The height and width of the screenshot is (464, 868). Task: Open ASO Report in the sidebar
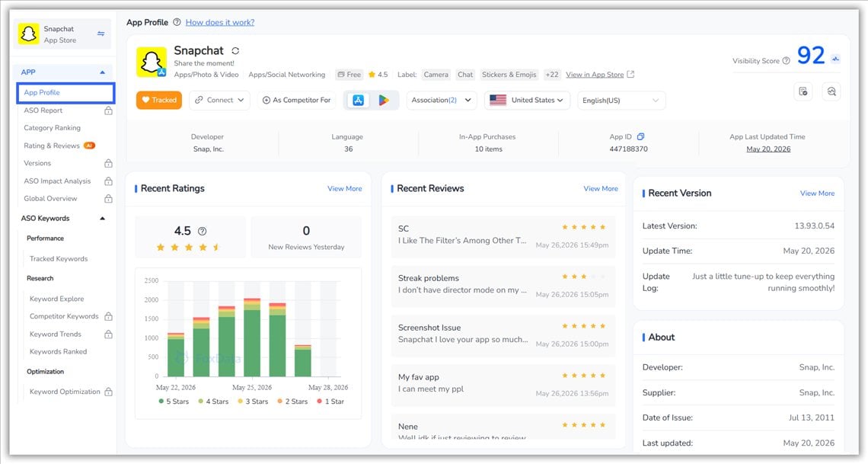(43, 110)
